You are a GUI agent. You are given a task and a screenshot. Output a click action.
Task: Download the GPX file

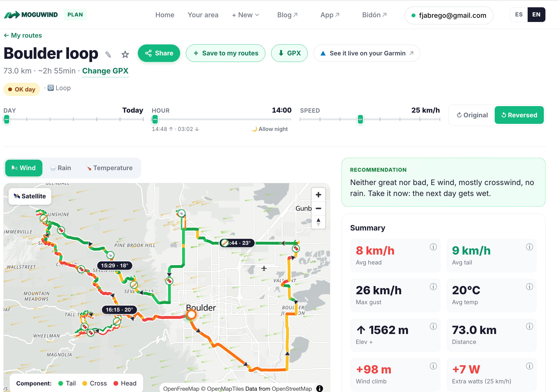289,53
